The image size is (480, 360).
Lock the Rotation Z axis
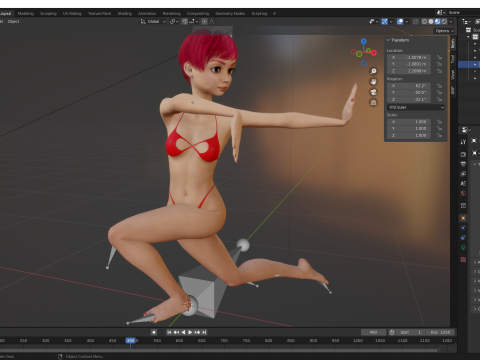tap(439, 99)
